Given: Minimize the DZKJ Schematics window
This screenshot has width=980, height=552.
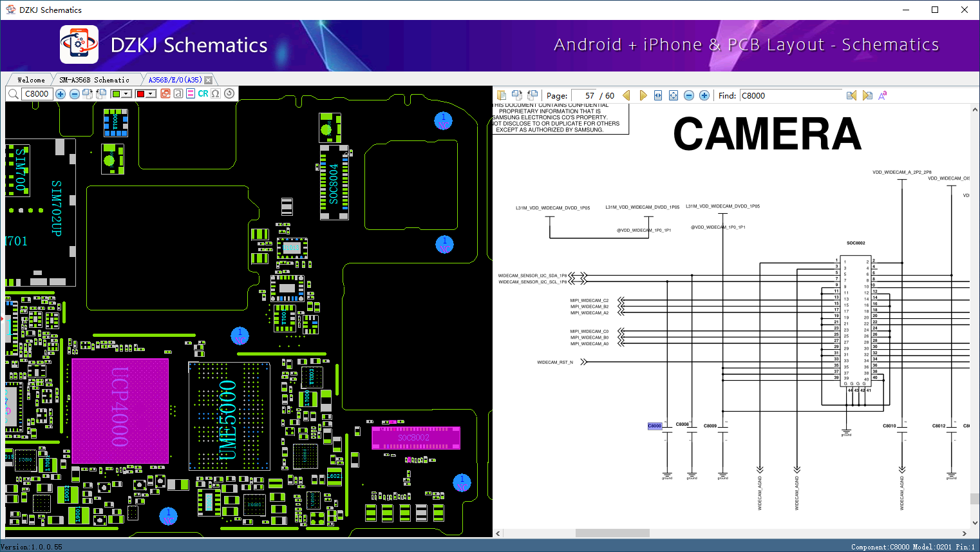Looking at the screenshot, I should tap(905, 10).
